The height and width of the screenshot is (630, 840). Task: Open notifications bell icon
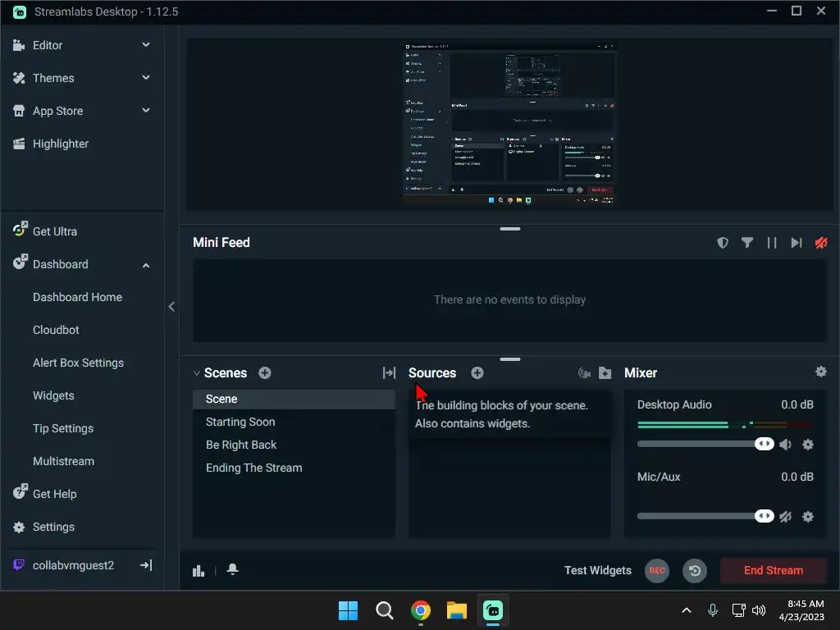[x=232, y=569]
